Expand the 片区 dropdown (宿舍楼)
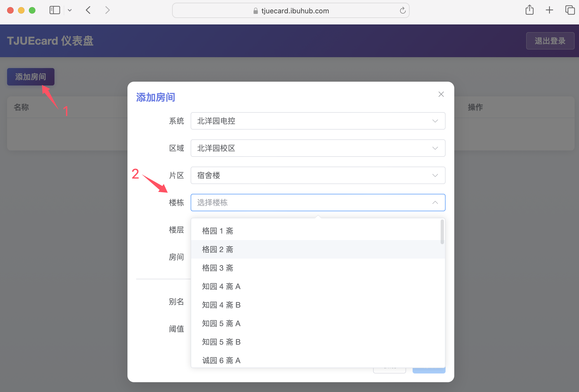The image size is (579, 392). point(318,175)
